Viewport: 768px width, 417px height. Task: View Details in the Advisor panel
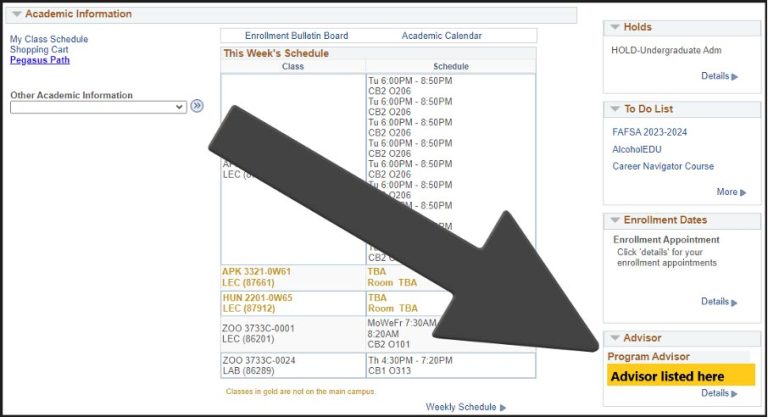point(718,394)
